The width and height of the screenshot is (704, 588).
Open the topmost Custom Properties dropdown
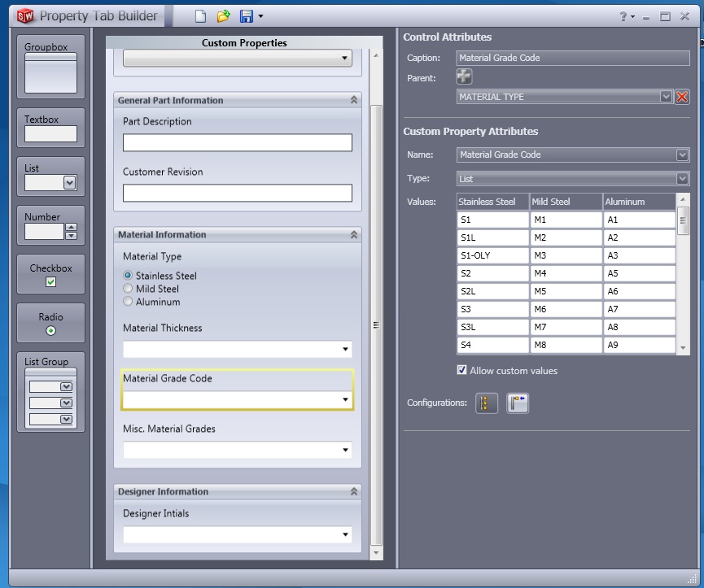tap(344, 58)
